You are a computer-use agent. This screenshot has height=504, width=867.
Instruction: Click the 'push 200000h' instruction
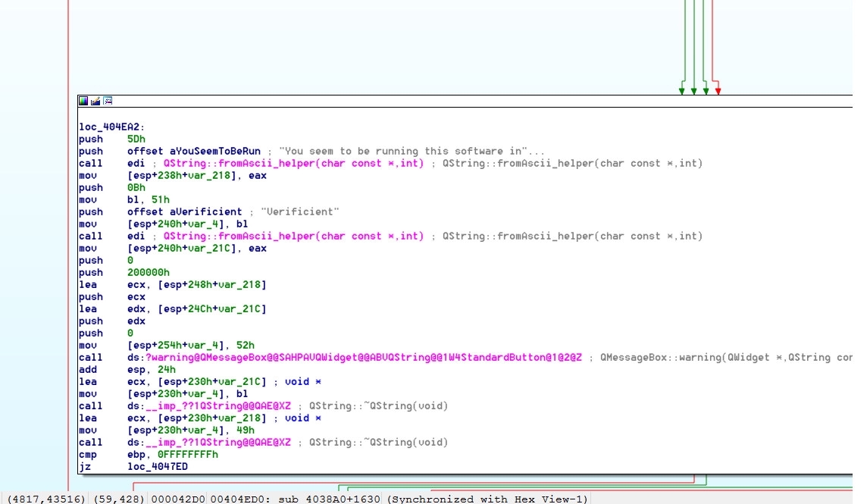[124, 274]
